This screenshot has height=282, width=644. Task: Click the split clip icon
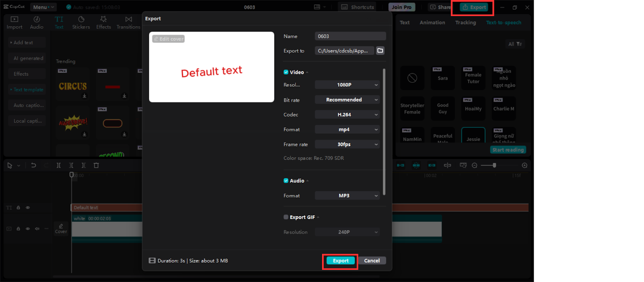click(59, 165)
